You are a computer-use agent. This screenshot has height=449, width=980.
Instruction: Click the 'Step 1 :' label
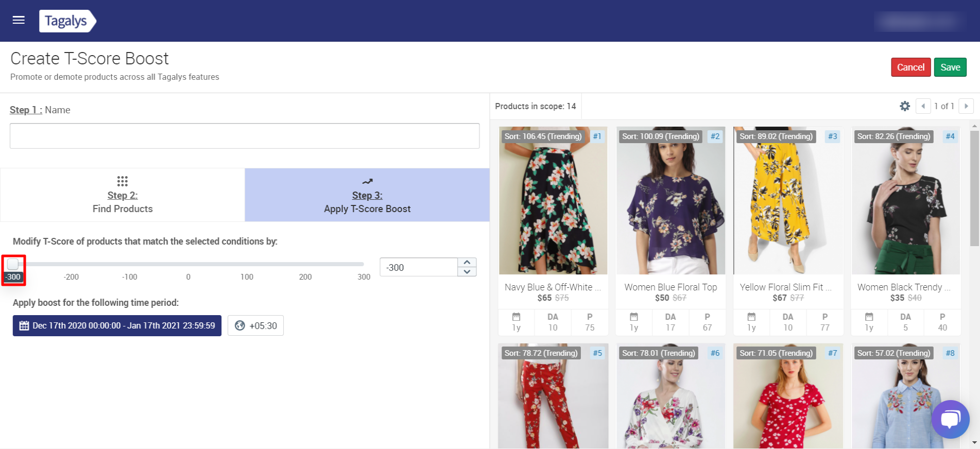pyautogui.click(x=26, y=110)
